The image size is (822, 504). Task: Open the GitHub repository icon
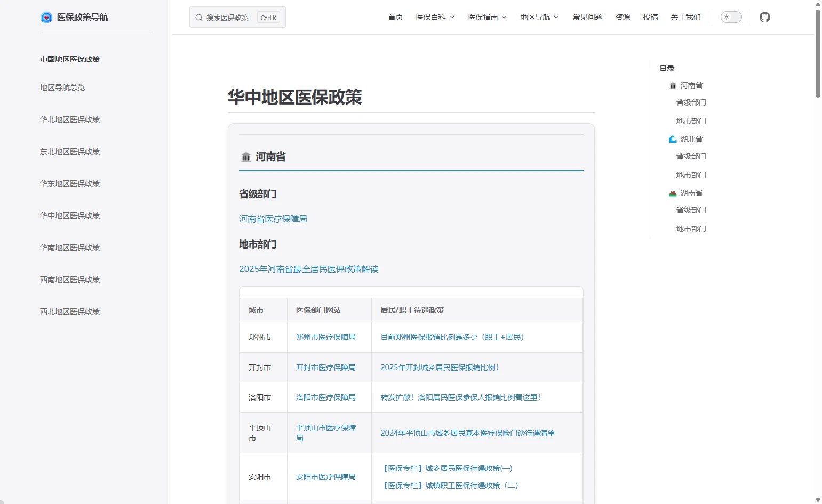[x=764, y=18]
